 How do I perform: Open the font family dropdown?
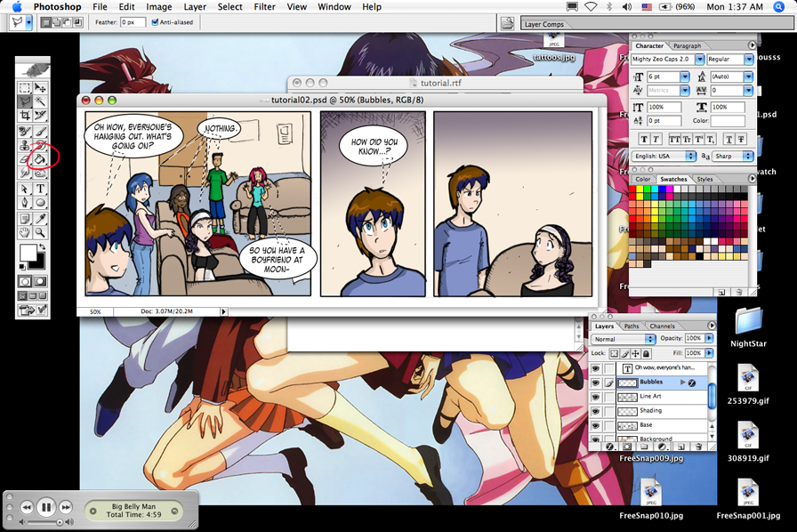coord(699,60)
